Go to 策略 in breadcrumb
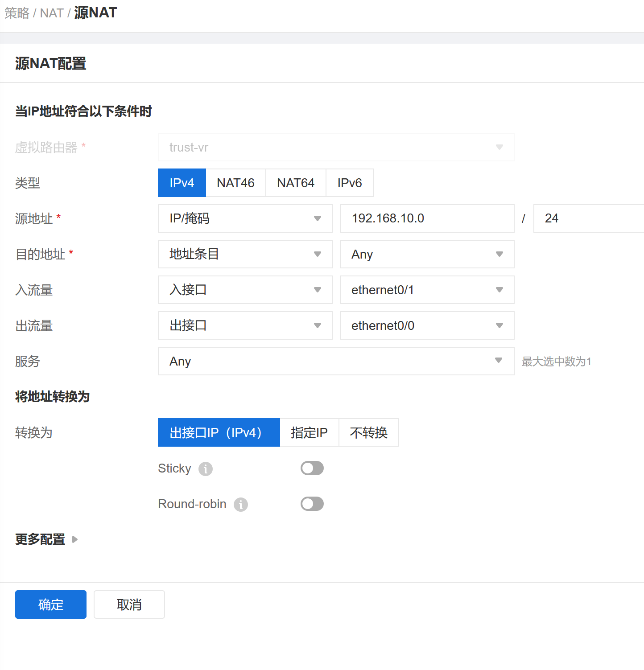Viewport: 644px width, 670px height. [17, 13]
